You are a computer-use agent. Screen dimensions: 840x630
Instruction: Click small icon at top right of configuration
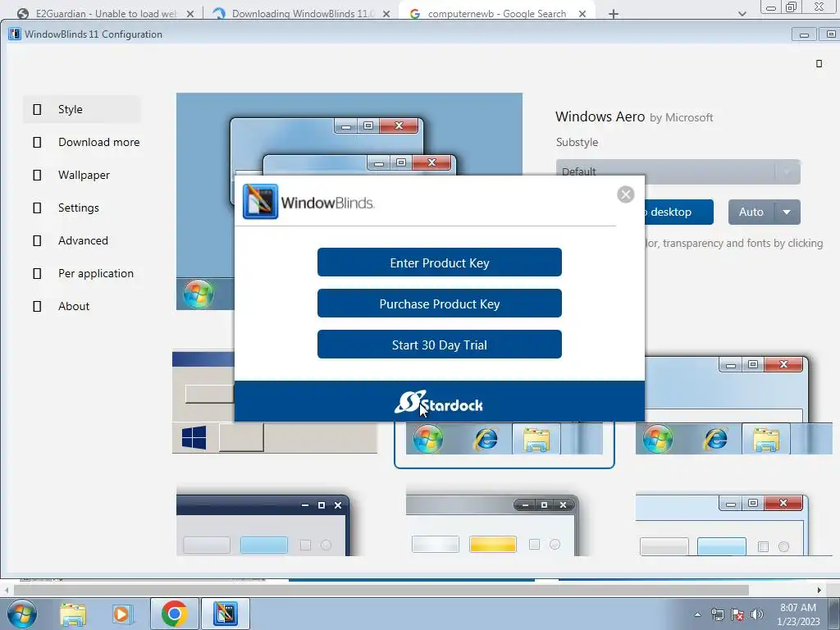pos(819,64)
